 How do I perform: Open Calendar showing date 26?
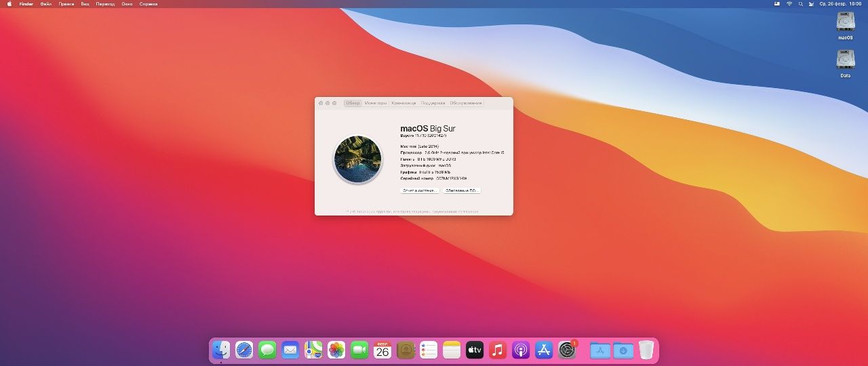382,350
